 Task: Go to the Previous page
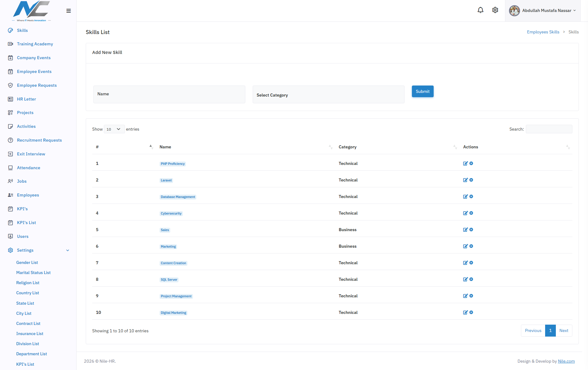tap(533, 330)
